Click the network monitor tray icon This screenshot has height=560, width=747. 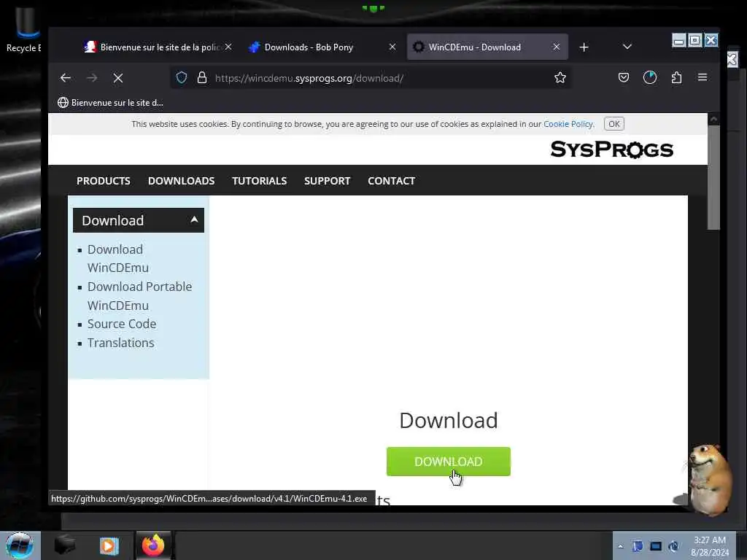[x=656, y=546]
